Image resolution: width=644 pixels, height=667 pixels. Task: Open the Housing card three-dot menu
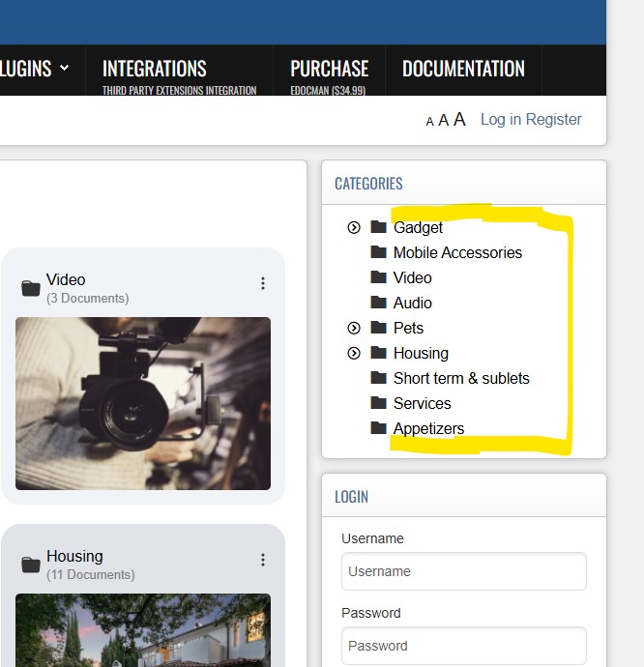(x=263, y=560)
